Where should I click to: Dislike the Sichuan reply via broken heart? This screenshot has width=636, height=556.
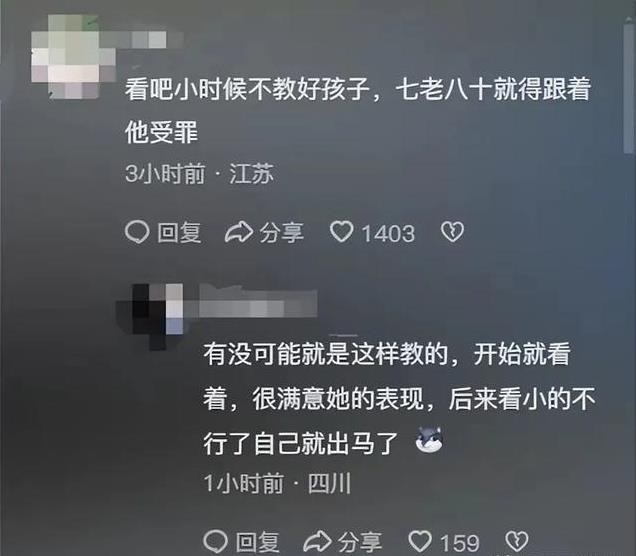click(x=517, y=541)
